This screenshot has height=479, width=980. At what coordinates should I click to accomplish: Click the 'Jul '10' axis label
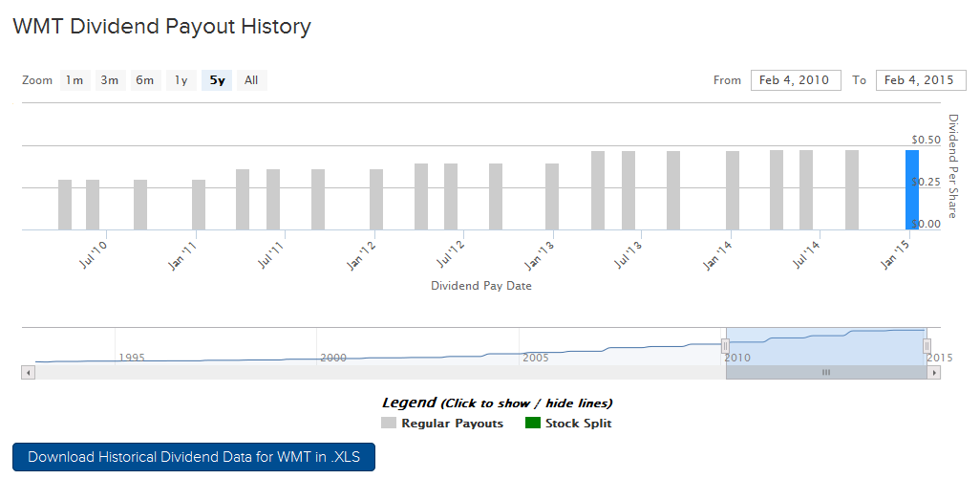click(94, 255)
